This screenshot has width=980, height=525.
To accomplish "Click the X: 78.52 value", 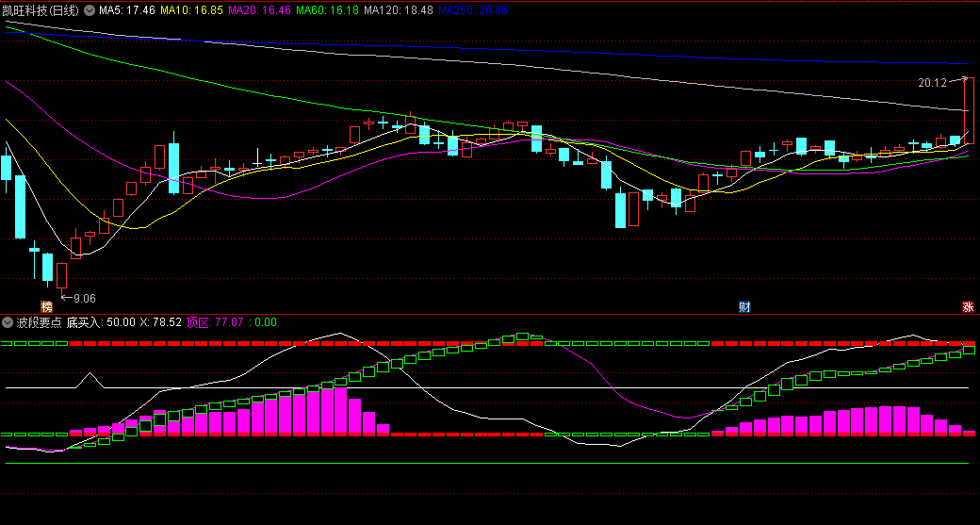I will 160,322.
